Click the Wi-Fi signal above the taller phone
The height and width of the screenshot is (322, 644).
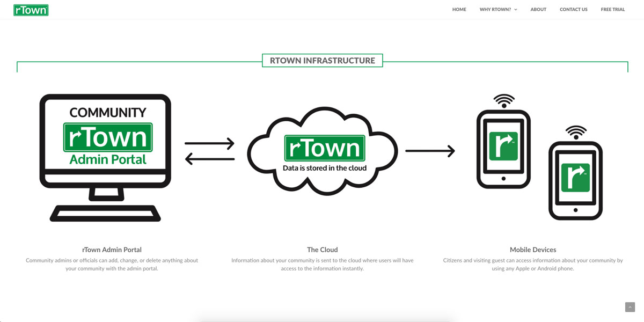coord(503,100)
